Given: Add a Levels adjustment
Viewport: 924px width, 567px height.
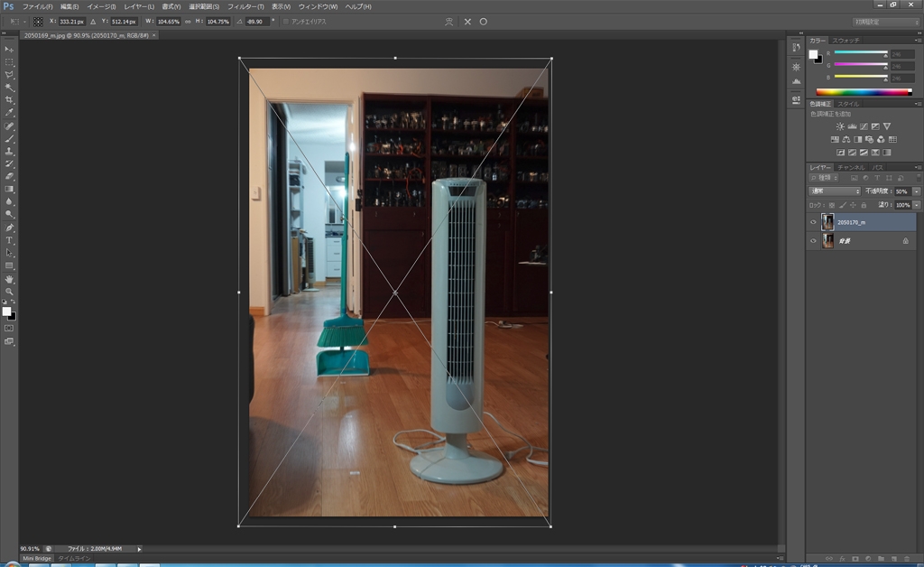Looking at the screenshot, I should 852,126.
